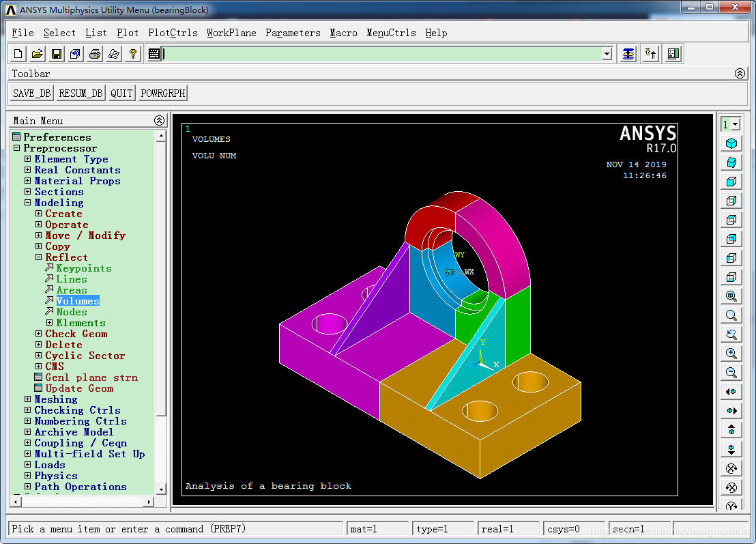
Task: Select Reflect Areas item
Action: [x=72, y=290]
